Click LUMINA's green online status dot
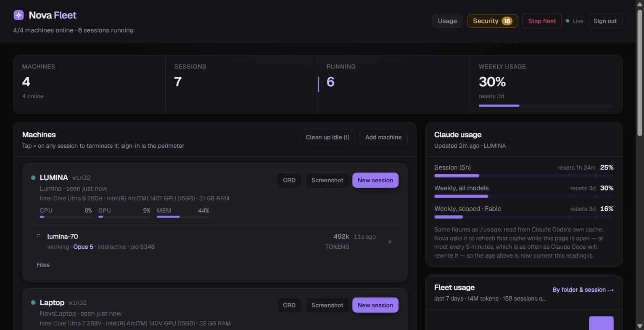The width and height of the screenshot is (644, 330). (33, 178)
